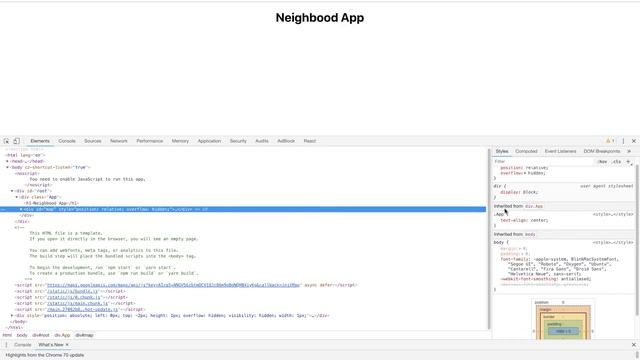Open the Security tab
The image size is (640, 360).
pos(238,141)
